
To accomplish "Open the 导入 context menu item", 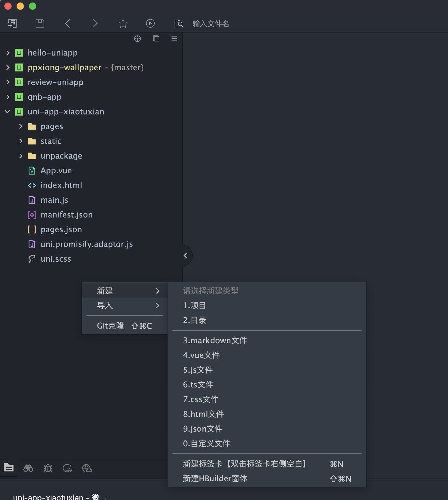I will pyautogui.click(x=125, y=306).
